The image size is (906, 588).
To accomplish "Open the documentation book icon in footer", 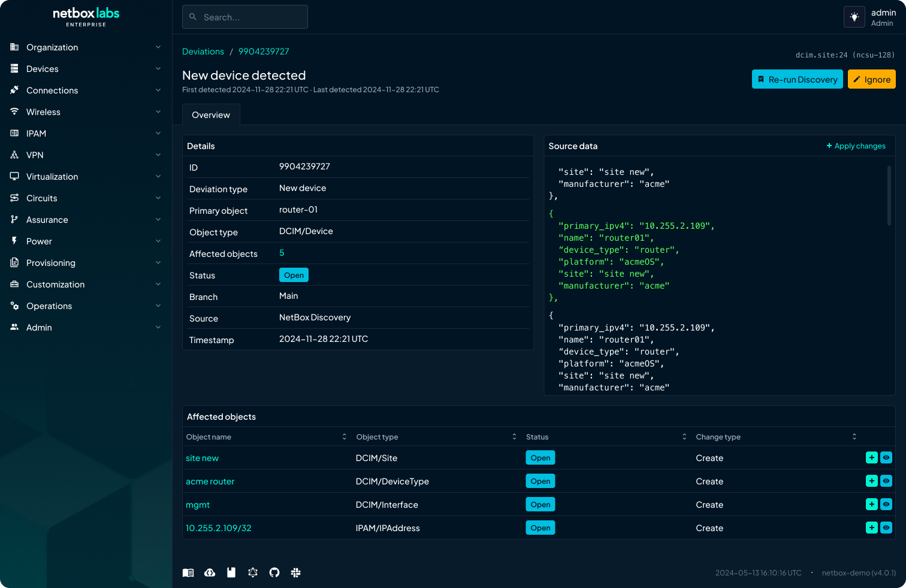I will (188, 572).
